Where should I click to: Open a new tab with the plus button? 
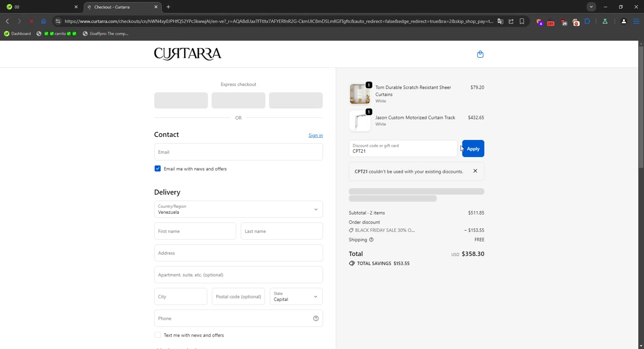pos(168,7)
